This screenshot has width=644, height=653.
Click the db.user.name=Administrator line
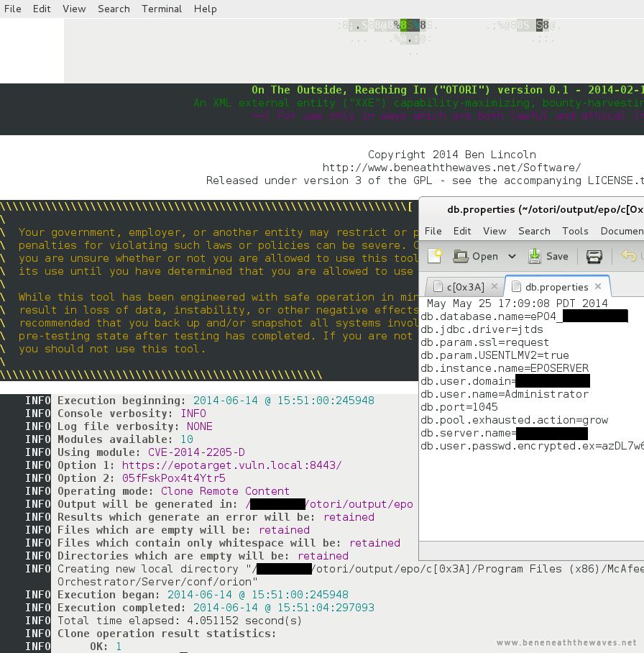coord(505,394)
